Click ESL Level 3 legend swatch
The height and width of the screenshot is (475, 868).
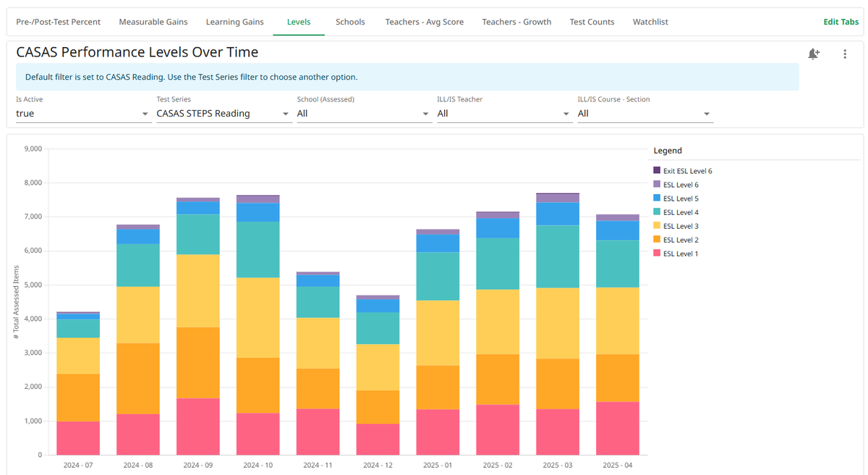coord(657,226)
